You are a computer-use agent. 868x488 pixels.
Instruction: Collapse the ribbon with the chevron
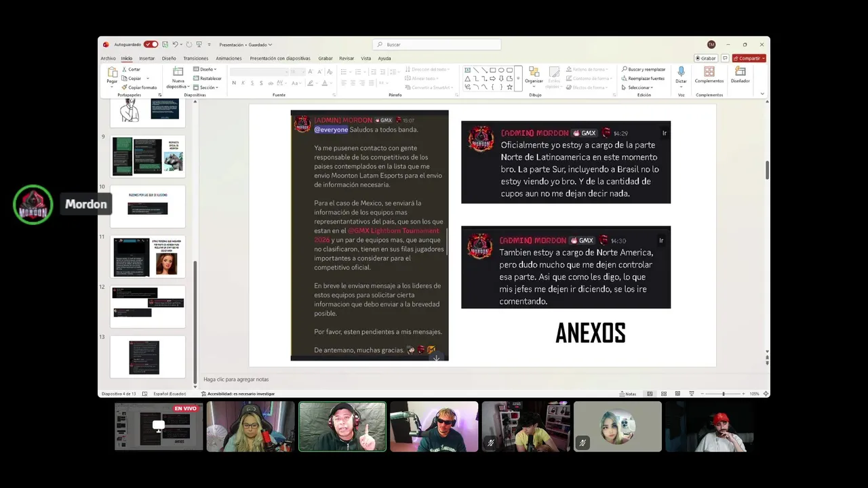click(x=762, y=94)
